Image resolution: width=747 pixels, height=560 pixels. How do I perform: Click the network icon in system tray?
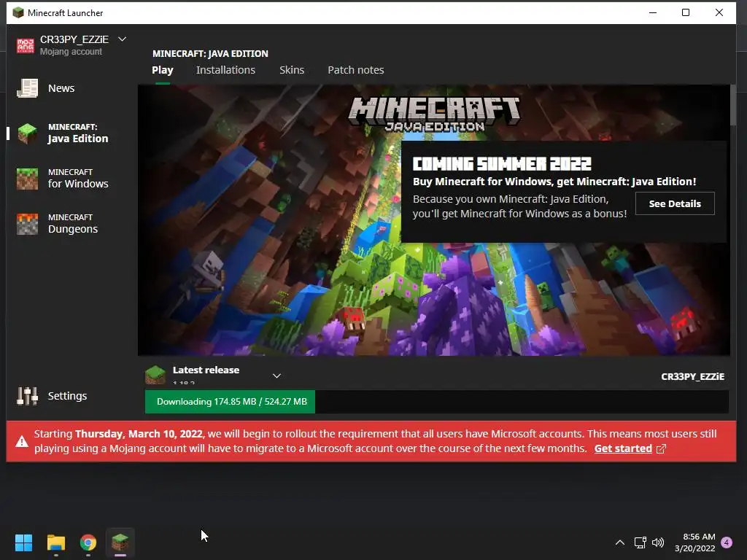[x=640, y=542]
